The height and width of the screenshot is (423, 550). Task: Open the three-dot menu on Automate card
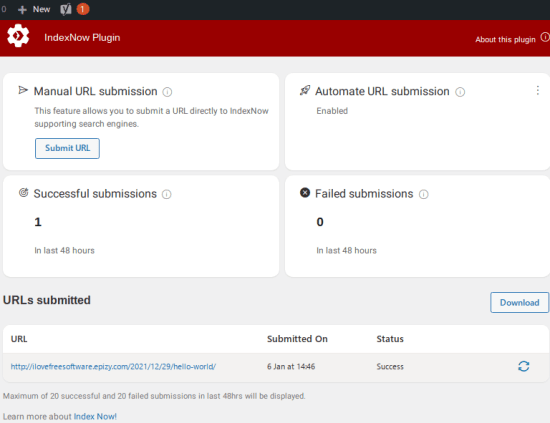point(537,90)
